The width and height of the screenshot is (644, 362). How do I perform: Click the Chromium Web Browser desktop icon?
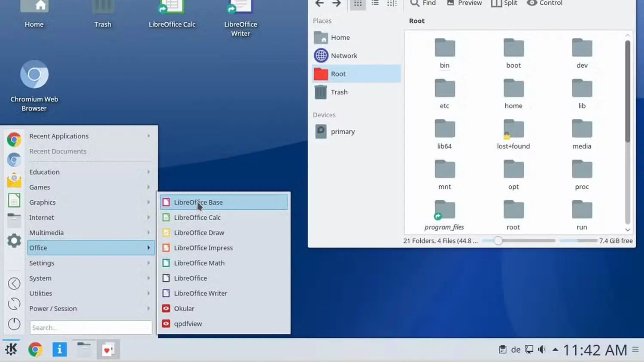pos(34,86)
